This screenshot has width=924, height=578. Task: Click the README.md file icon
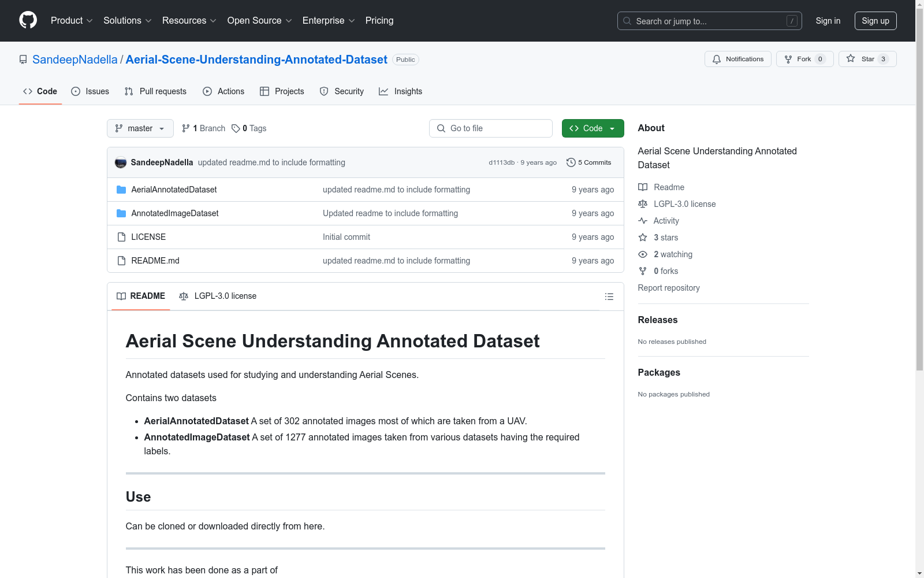click(x=121, y=261)
